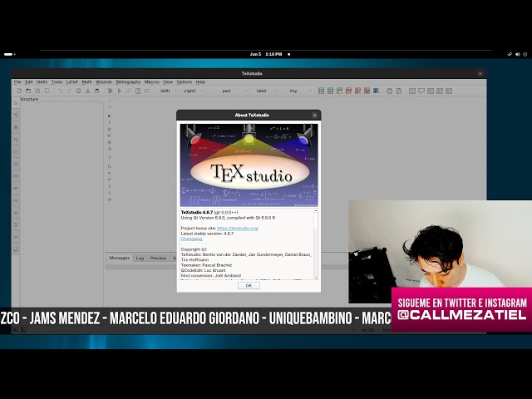Switch to the Messages tab
The width and height of the screenshot is (532, 399).
120,258
